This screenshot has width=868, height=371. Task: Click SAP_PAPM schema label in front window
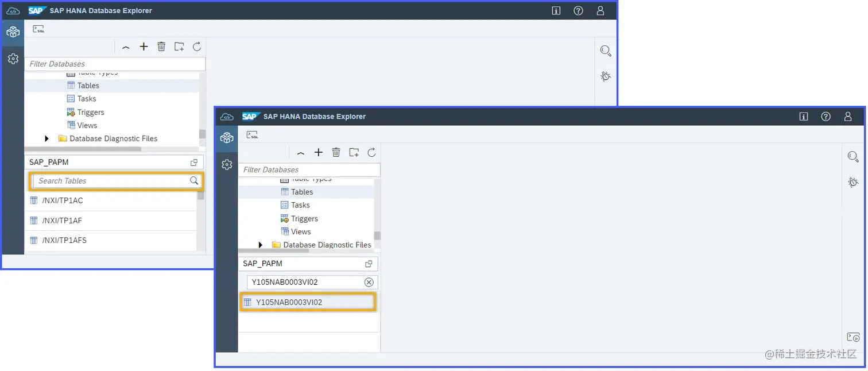(262, 264)
